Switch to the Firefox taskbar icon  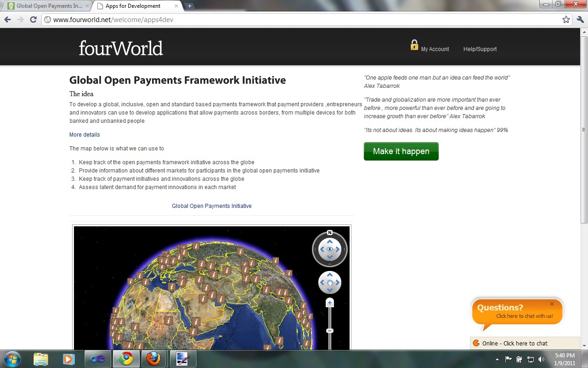[x=154, y=359]
